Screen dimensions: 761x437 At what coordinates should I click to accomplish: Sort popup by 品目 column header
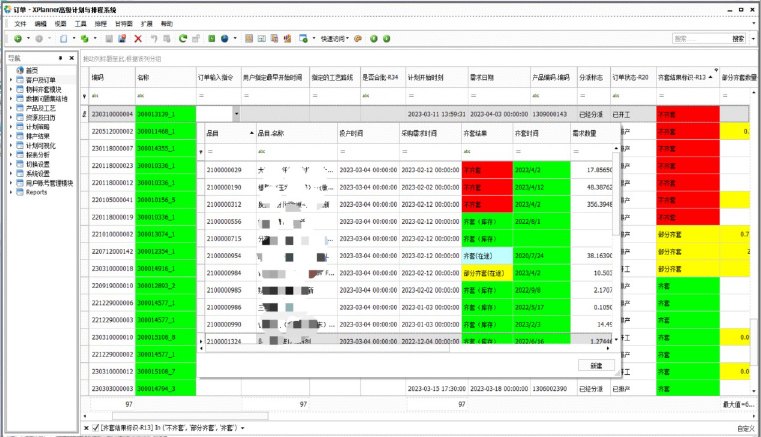(230, 133)
